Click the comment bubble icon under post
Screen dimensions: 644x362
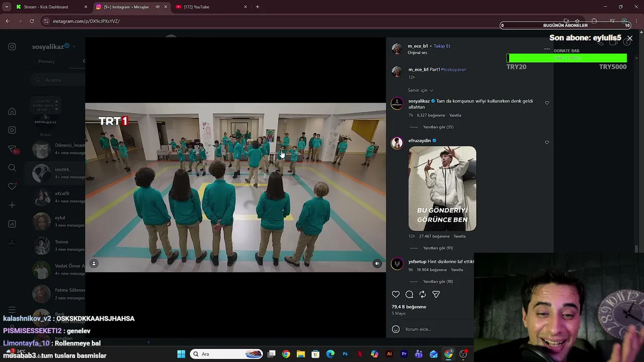[410, 295]
